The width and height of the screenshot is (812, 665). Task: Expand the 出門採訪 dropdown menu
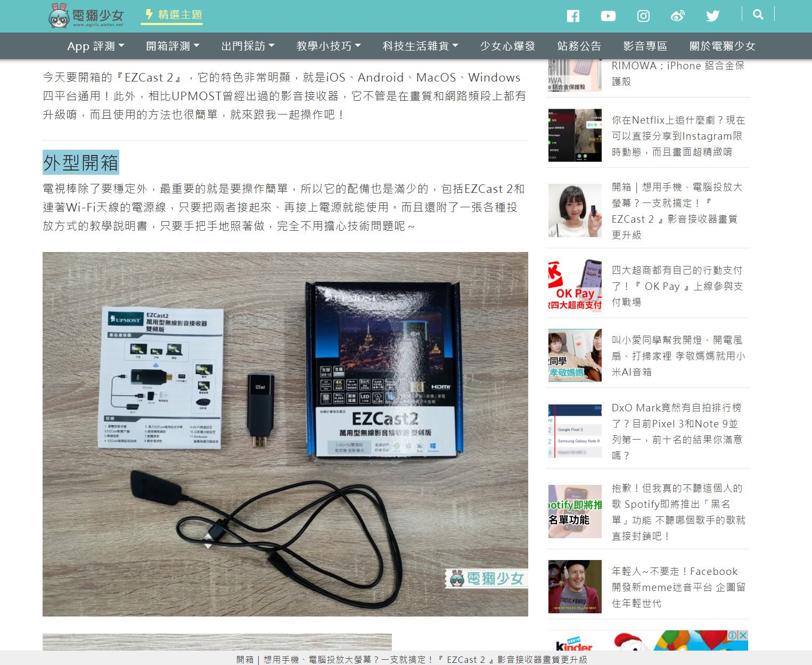click(248, 46)
